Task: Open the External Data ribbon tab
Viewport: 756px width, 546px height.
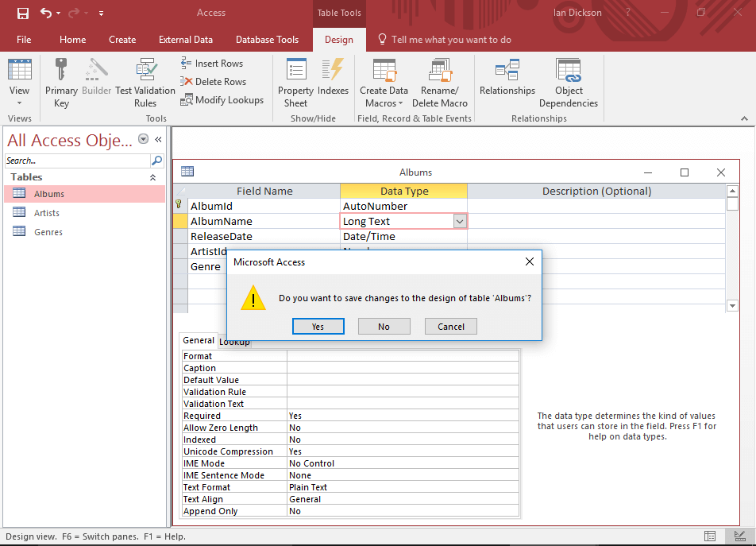Action: tap(186, 40)
